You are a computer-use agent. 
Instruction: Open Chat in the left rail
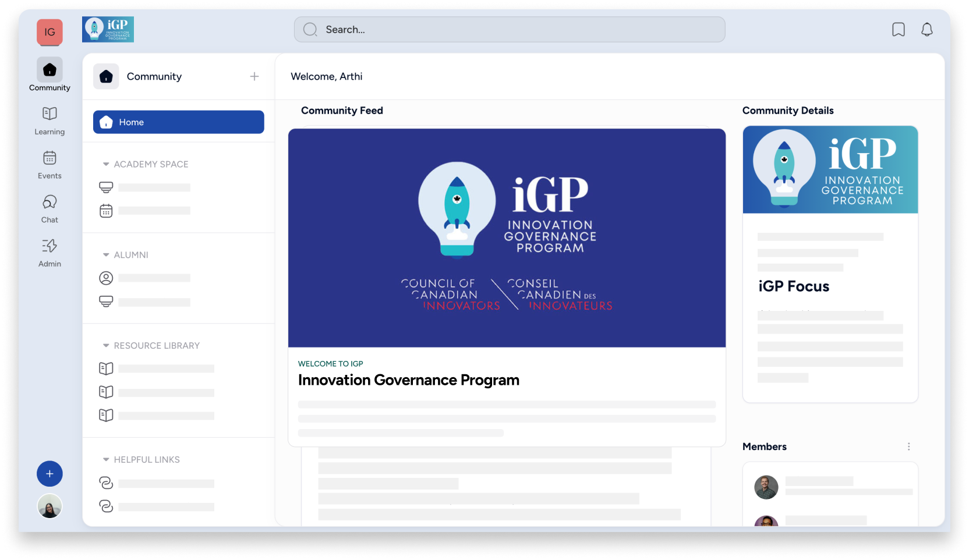49,210
